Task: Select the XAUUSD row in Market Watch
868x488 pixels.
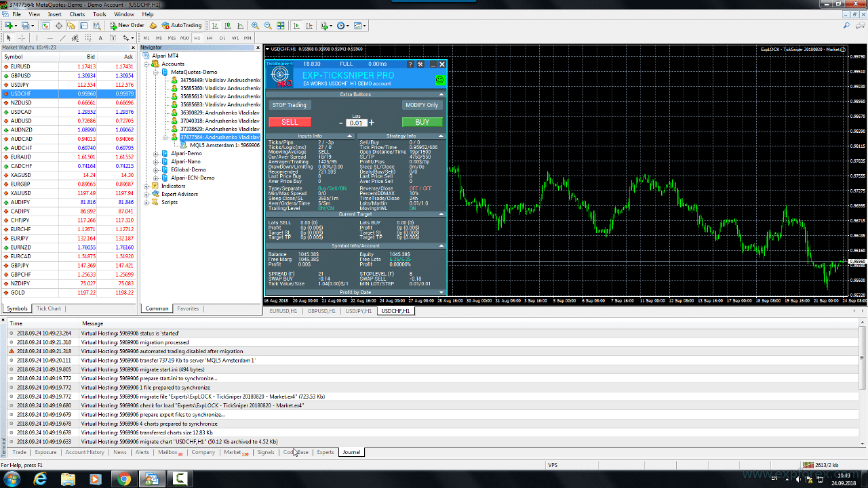Action: [x=68, y=193]
